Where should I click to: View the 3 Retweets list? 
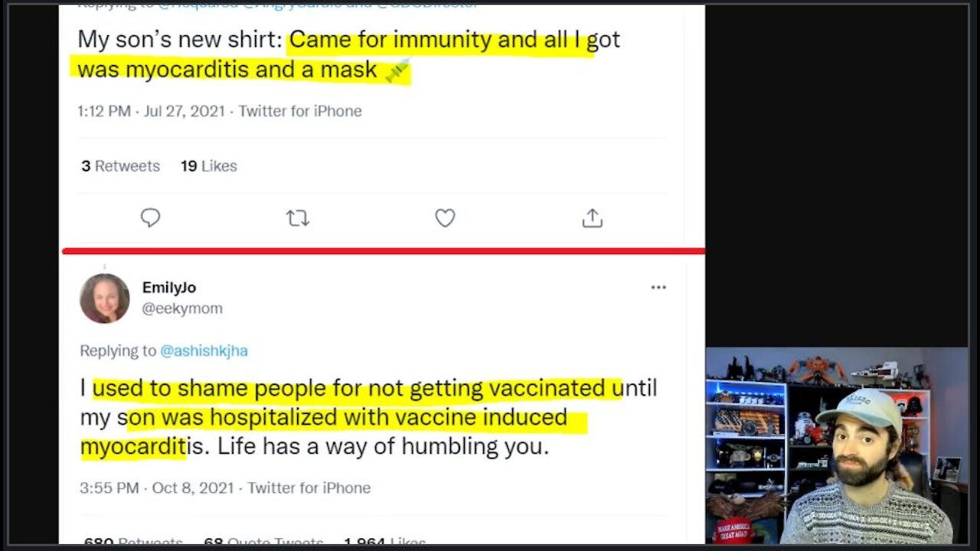click(120, 166)
